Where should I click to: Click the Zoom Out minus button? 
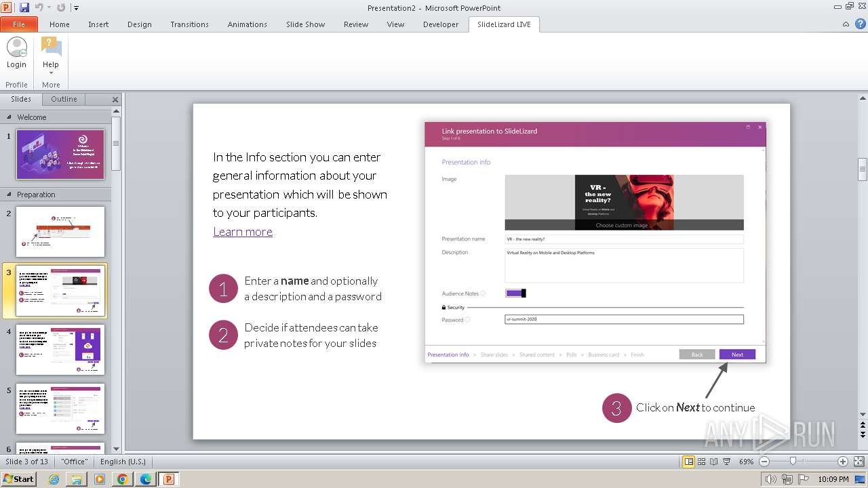[x=764, y=462]
